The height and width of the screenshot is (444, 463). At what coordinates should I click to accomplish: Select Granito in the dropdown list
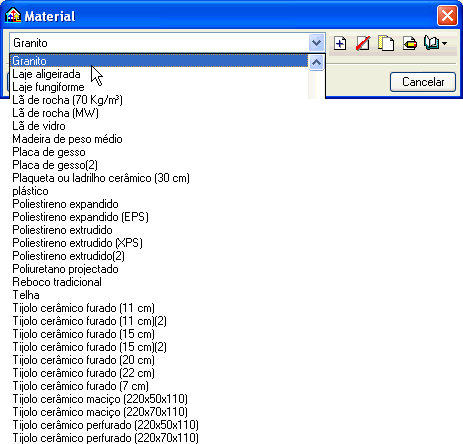159,61
